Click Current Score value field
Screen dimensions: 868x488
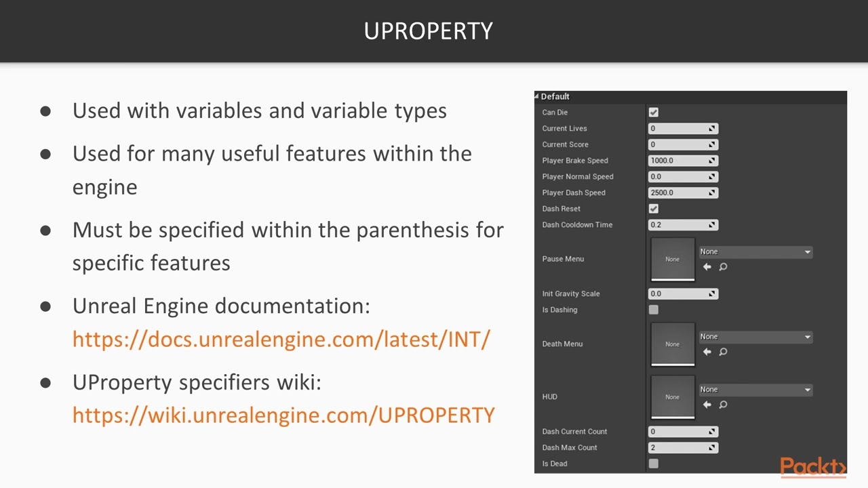(683, 144)
